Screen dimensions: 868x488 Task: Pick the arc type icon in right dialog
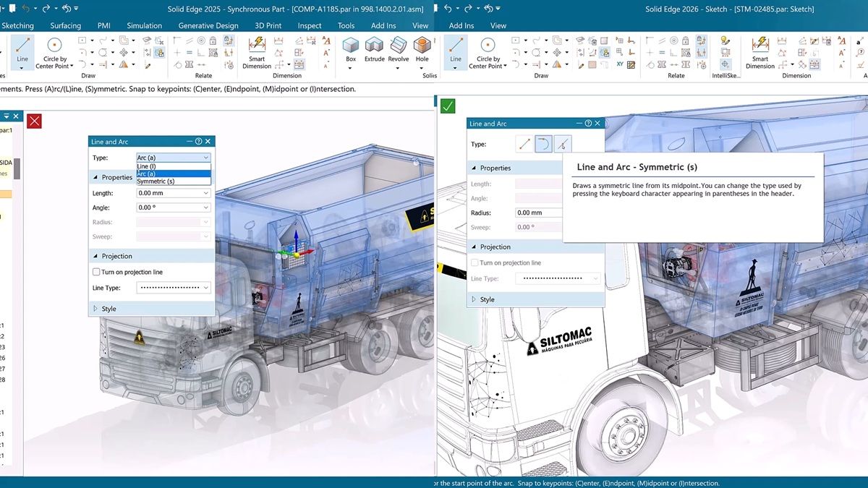pyautogui.click(x=542, y=144)
